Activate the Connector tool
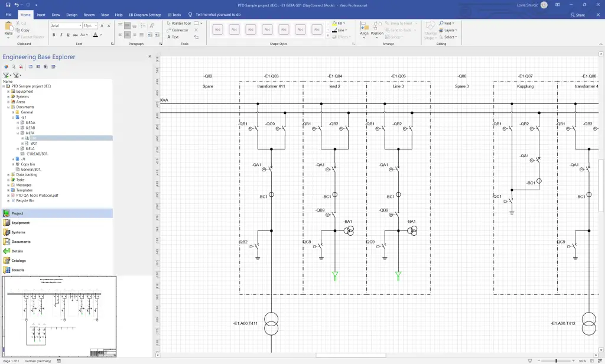605x364 pixels. tap(177, 30)
